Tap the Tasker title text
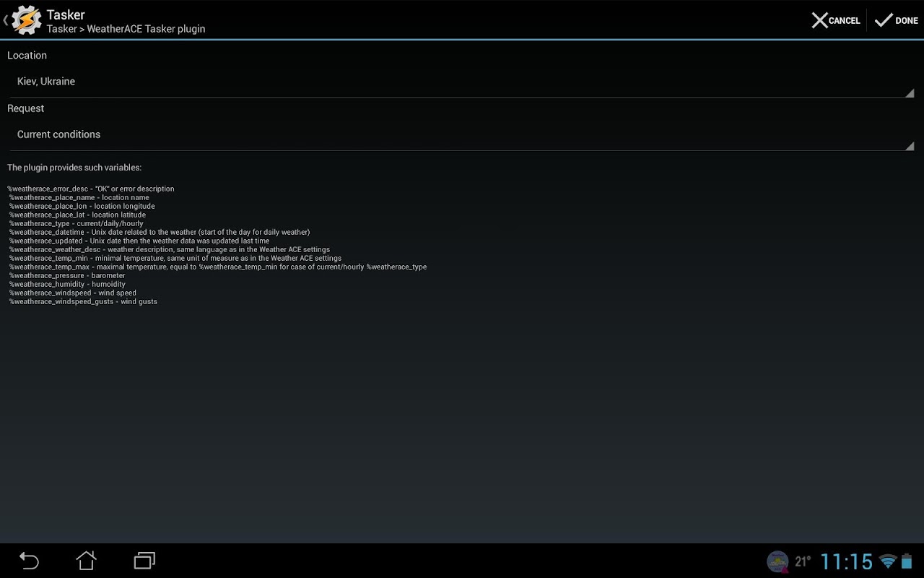 tap(66, 14)
